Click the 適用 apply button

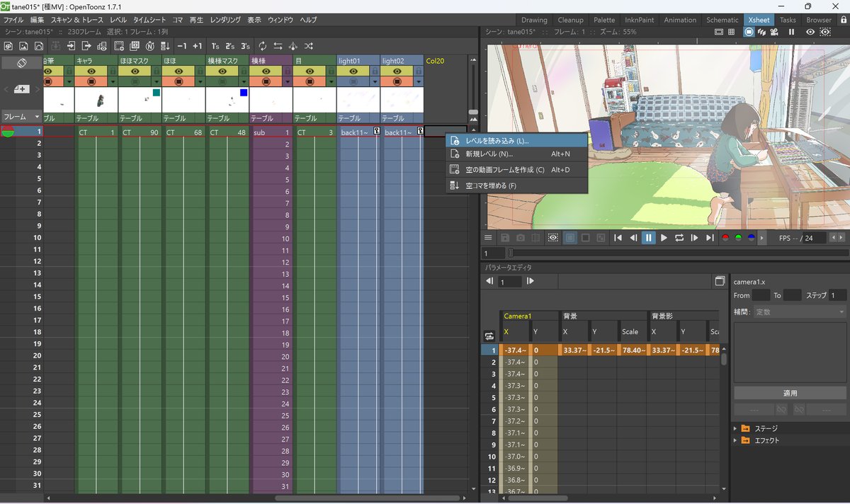click(x=790, y=393)
